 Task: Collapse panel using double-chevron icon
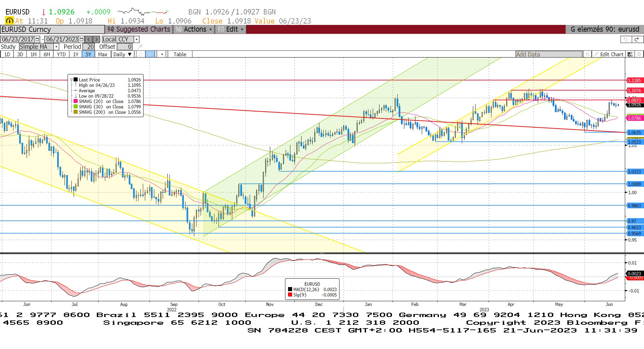coord(587,54)
